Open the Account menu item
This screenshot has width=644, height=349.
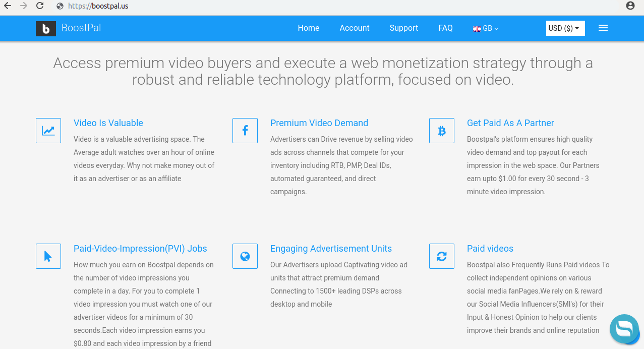[355, 28]
